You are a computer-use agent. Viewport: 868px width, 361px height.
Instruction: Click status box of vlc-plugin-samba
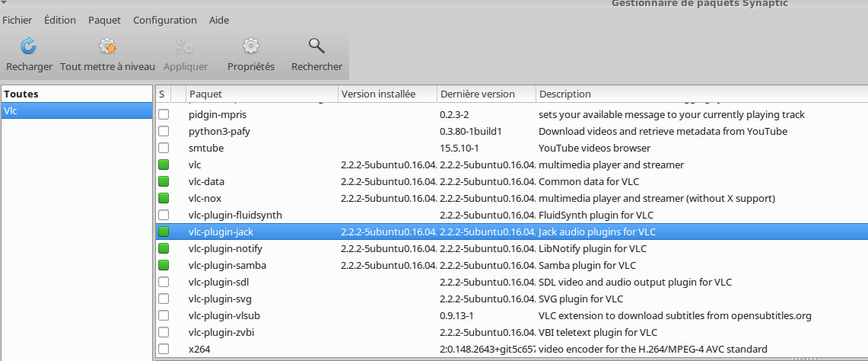click(164, 265)
